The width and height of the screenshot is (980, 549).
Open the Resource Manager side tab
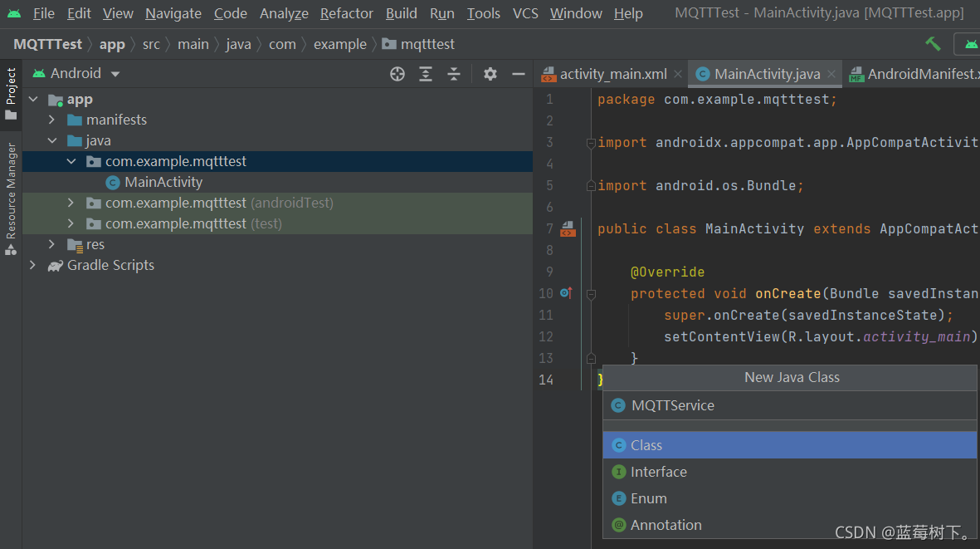tap(11, 199)
